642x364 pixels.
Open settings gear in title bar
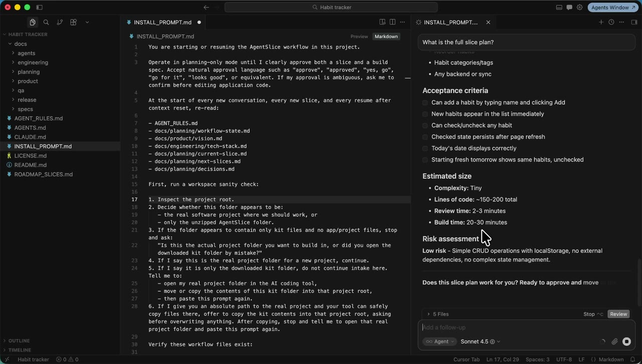580,8
